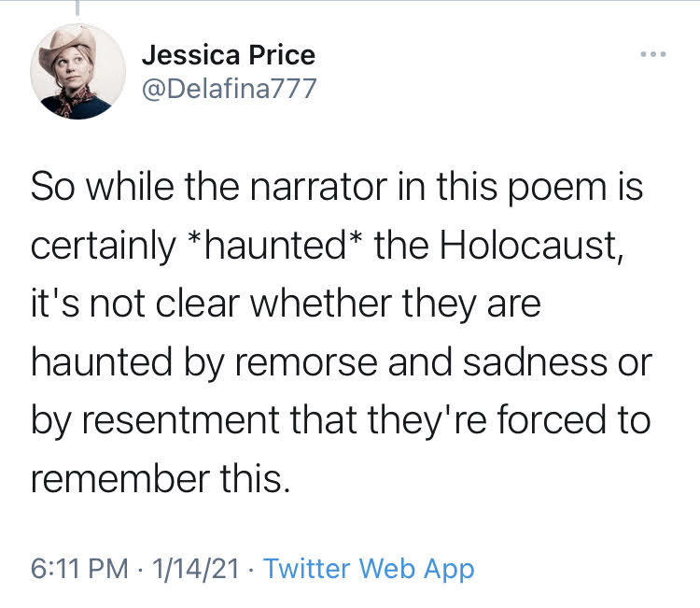Open the tweet's more options ellipsis
This screenshot has height=608, width=700.
(x=653, y=54)
